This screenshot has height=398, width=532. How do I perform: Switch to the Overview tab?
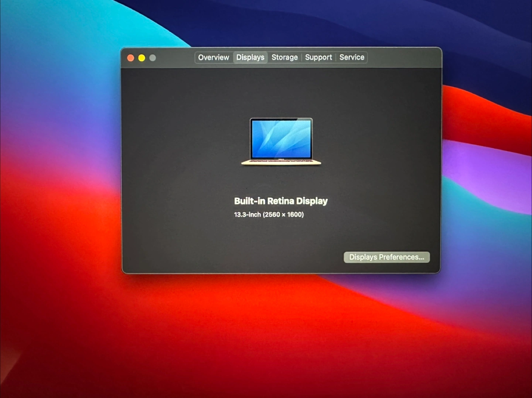pyautogui.click(x=214, y=58)
